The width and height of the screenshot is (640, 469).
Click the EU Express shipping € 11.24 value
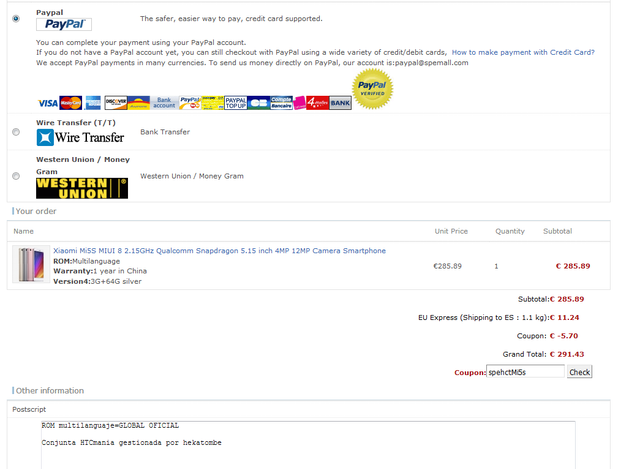(x=564, y=318)
